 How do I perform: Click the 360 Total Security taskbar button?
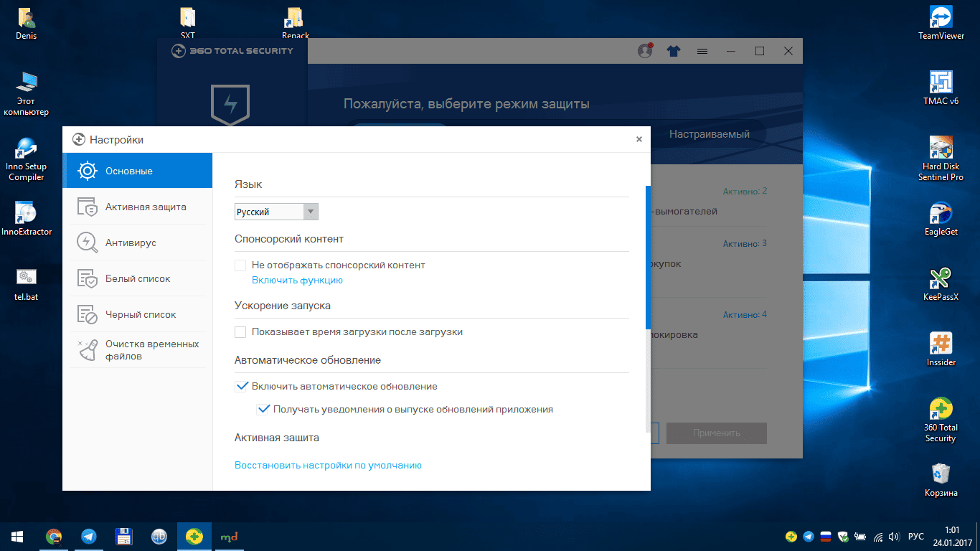click(194, 537)
